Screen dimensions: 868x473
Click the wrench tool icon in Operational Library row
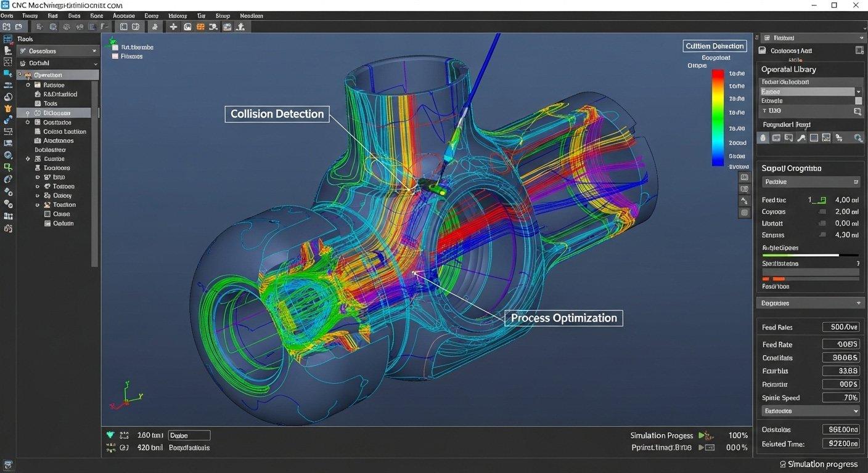801,137
